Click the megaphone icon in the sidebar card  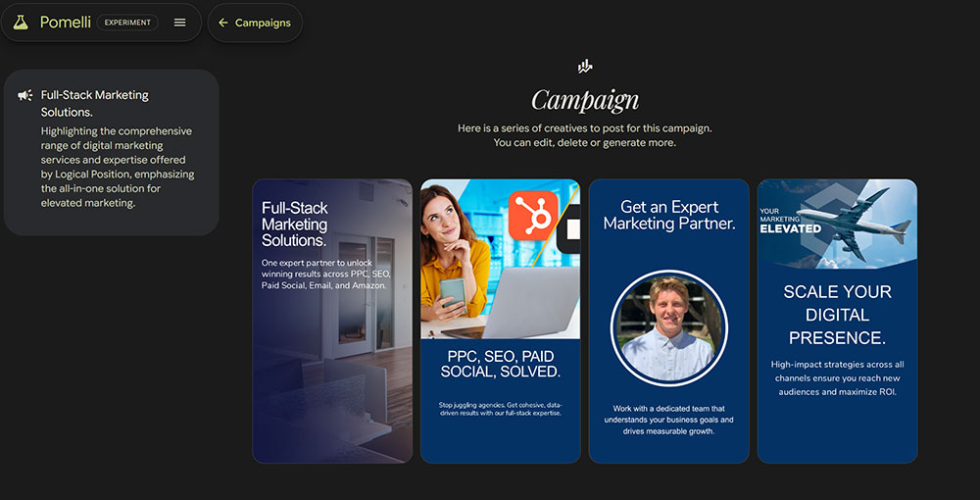pos(25,96)
